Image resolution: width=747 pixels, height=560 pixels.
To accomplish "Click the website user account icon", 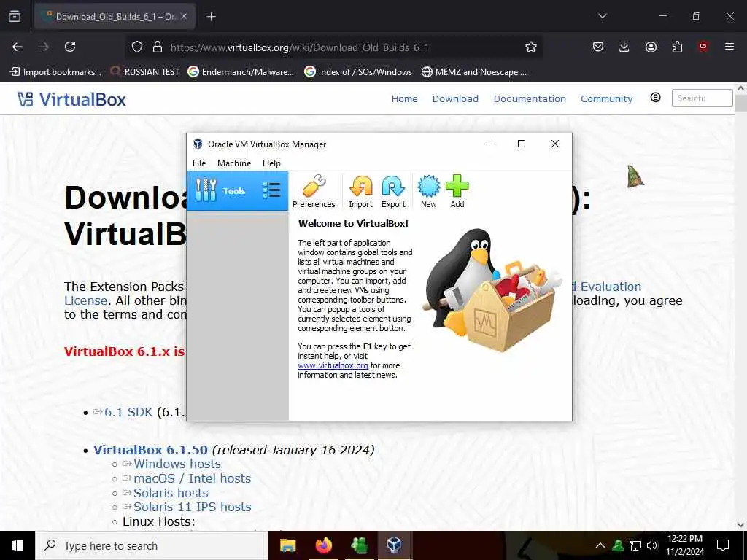I will point(656,98).
